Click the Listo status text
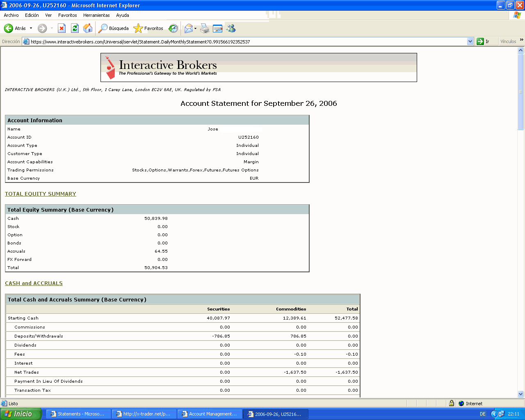The height and width of the screenshot is (420, 525). pyautogui.click(x=13, y=404)
